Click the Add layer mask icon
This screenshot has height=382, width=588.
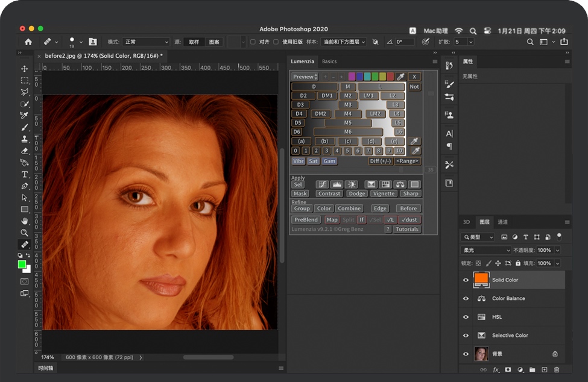(x=508, y=369)
